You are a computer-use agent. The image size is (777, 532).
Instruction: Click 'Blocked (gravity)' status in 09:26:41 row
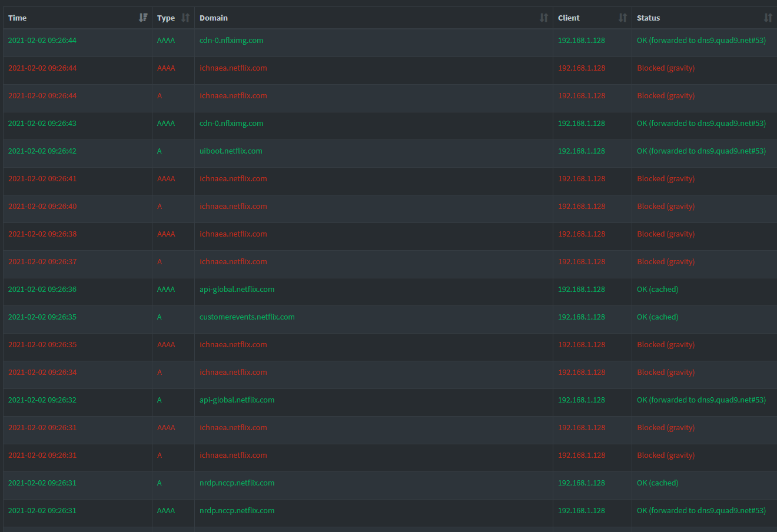click(665, 179)
